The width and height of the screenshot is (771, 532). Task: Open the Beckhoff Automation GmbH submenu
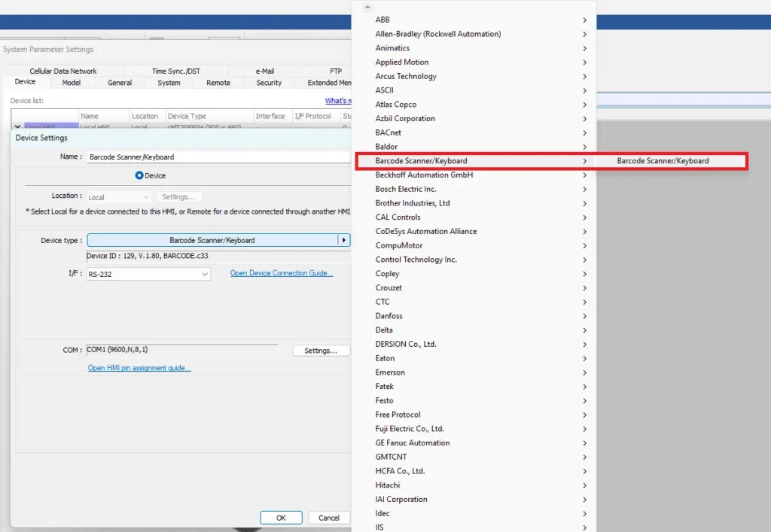(424, 175)
